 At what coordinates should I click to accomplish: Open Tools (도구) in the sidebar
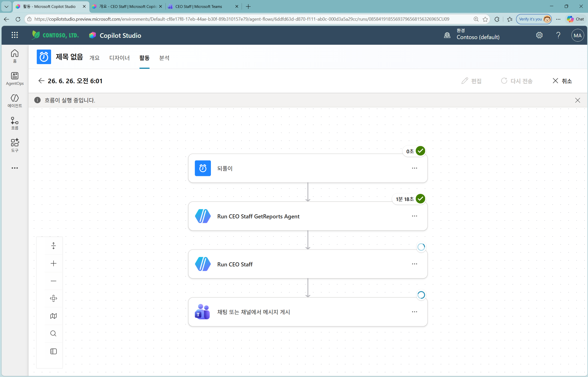coord(15,145)
